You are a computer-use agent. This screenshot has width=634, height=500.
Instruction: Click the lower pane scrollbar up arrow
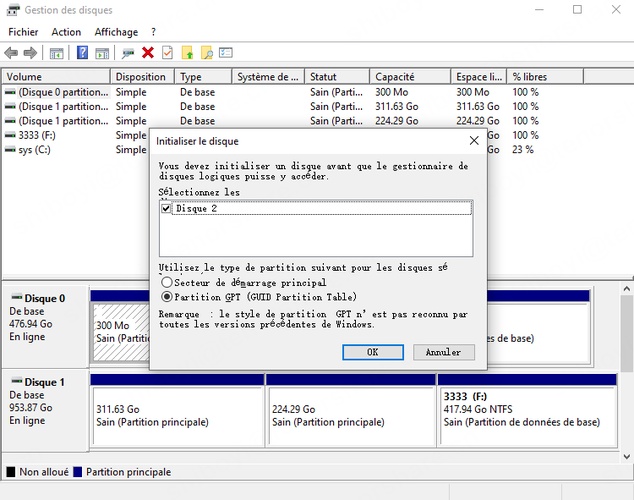[x=627, y=289]
